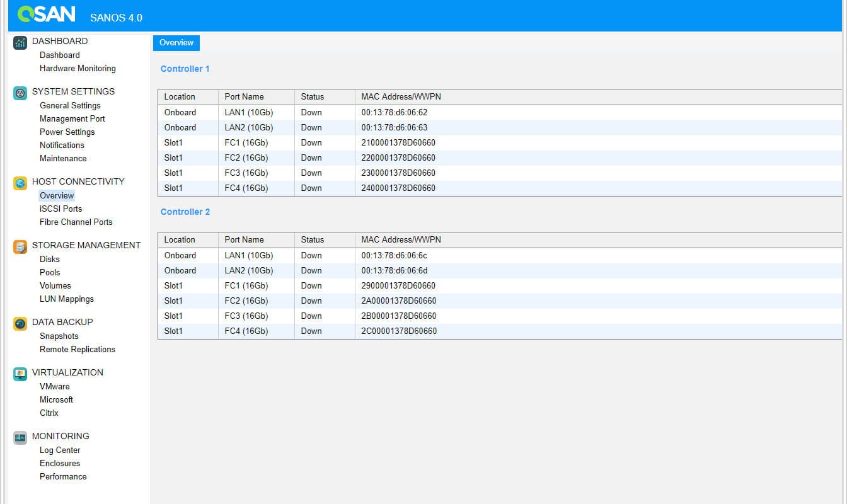
Task: Open Remote Replications
Action: click(78, 349)
